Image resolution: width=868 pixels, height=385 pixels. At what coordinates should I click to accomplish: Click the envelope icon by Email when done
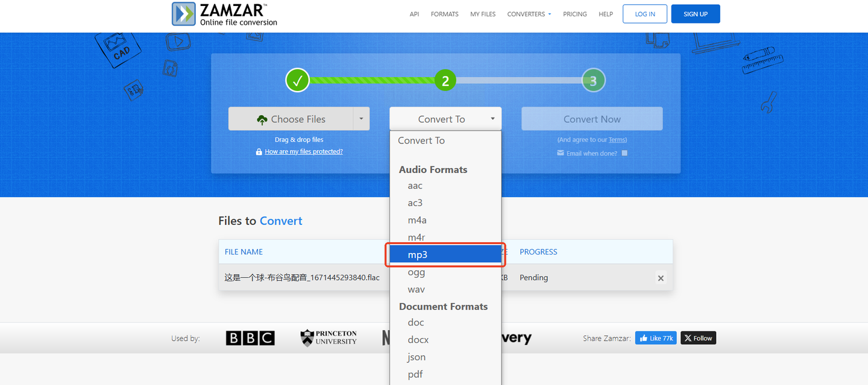tap(561, 153)
